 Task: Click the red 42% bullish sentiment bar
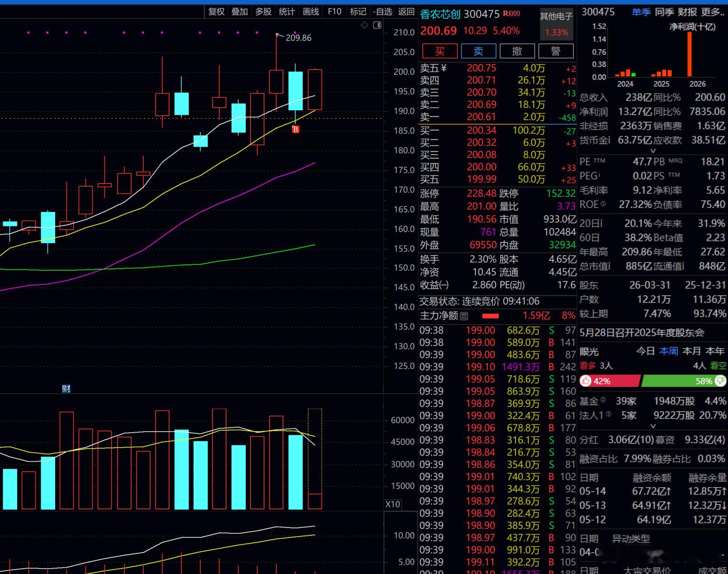point(610,381)
